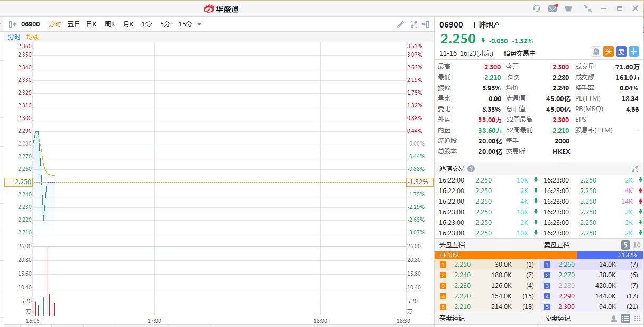Select the 五日 chart tab

pos(73,24)
